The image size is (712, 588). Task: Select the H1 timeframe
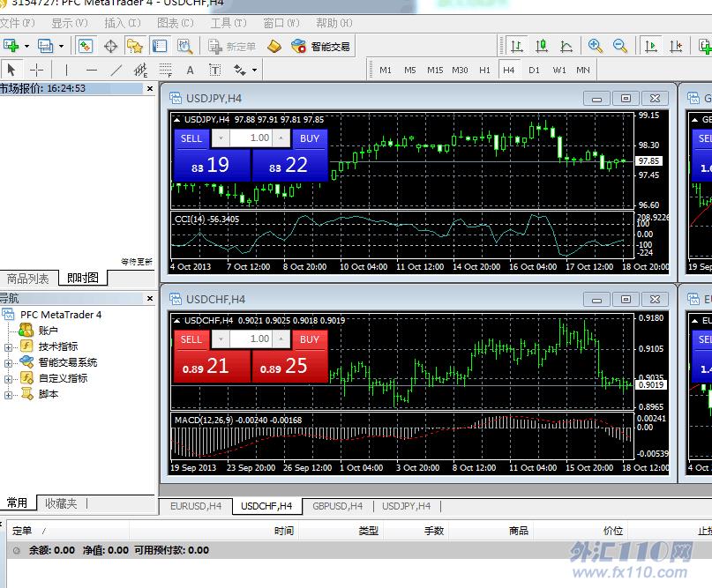click(x=484, y=70)
